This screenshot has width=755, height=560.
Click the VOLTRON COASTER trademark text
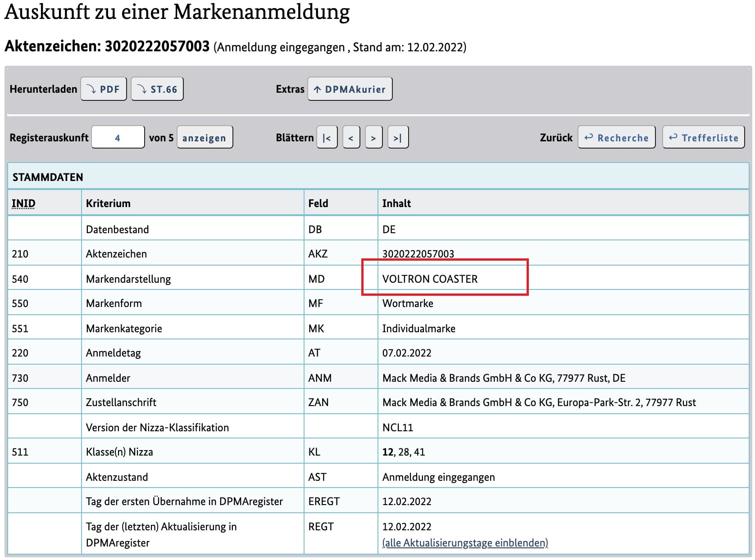point(430,279)
